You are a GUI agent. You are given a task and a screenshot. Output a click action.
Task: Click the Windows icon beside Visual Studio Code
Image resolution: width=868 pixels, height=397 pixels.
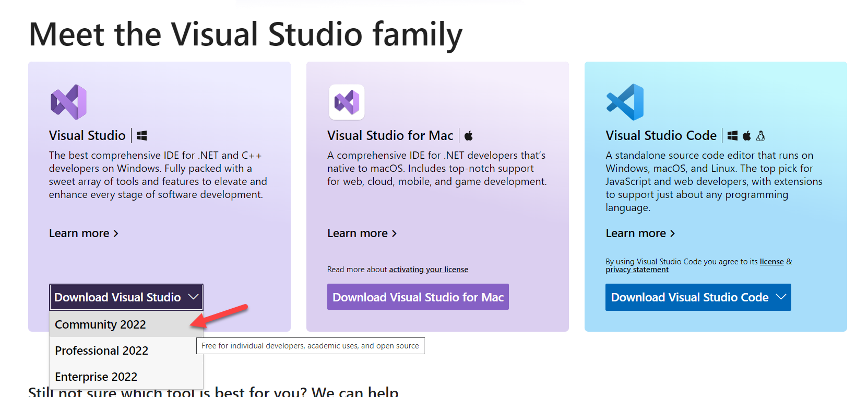click(732, 136)
